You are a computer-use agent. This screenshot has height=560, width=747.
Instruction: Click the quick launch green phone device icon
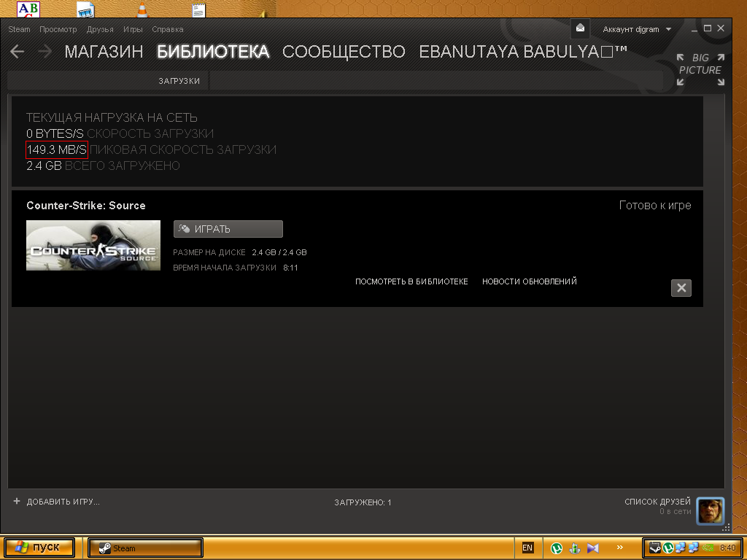(x=575, y=548)
